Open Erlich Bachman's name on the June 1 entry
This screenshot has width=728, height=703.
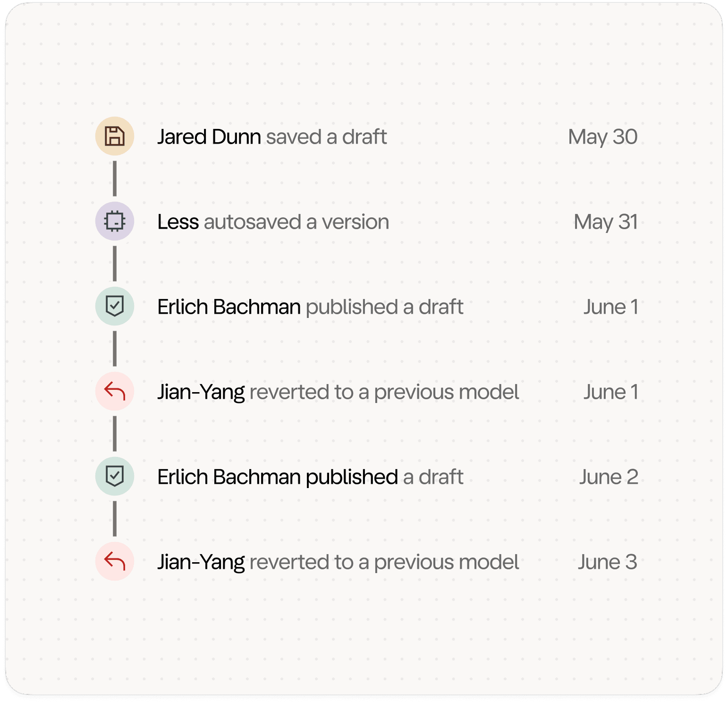[x=229, y=307]
